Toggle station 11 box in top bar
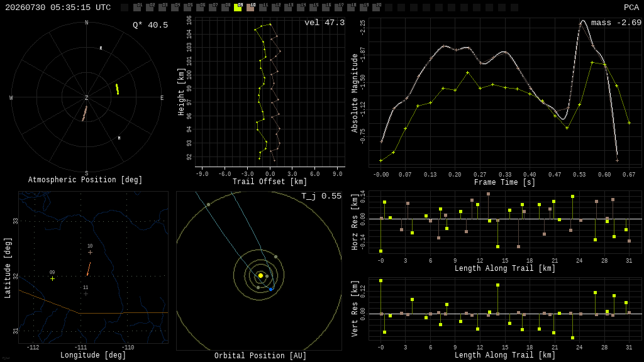 263,8
